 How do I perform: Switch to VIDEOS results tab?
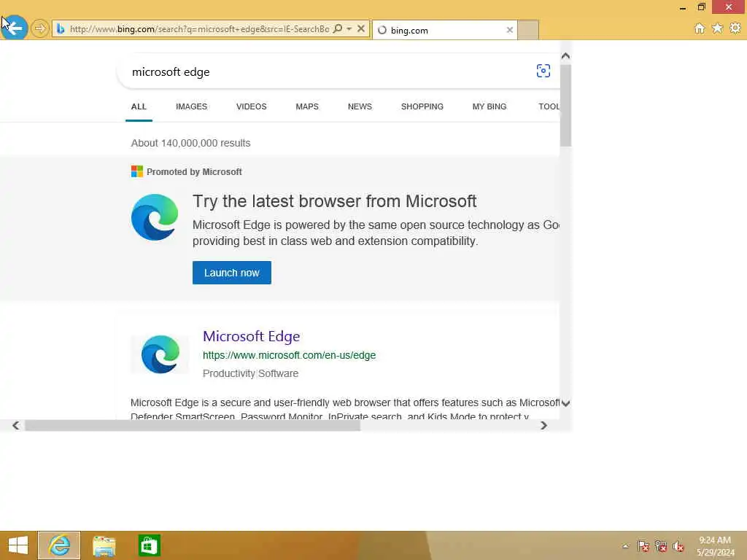(x=252, y=106)
